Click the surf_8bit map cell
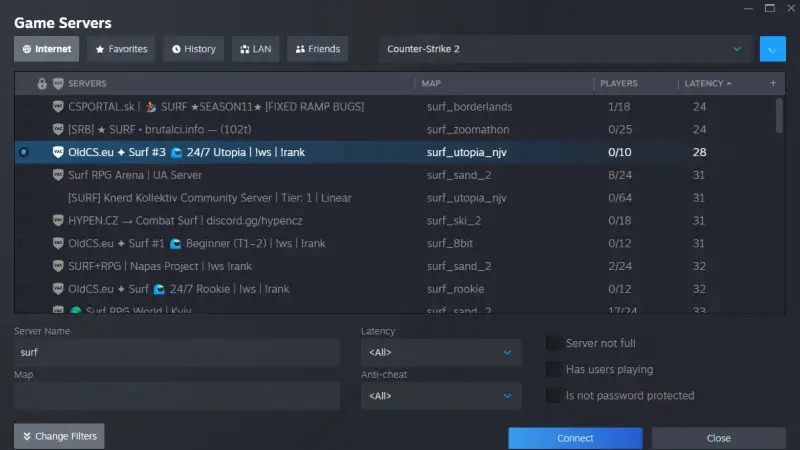Screen dimensions: 800x450 point(450,243)
